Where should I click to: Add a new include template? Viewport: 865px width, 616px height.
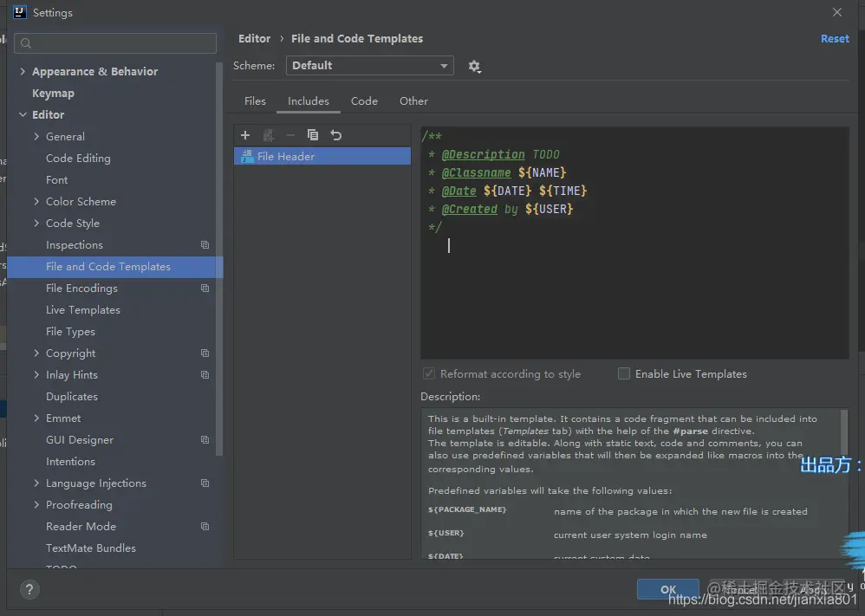click(x=245, y=135)
